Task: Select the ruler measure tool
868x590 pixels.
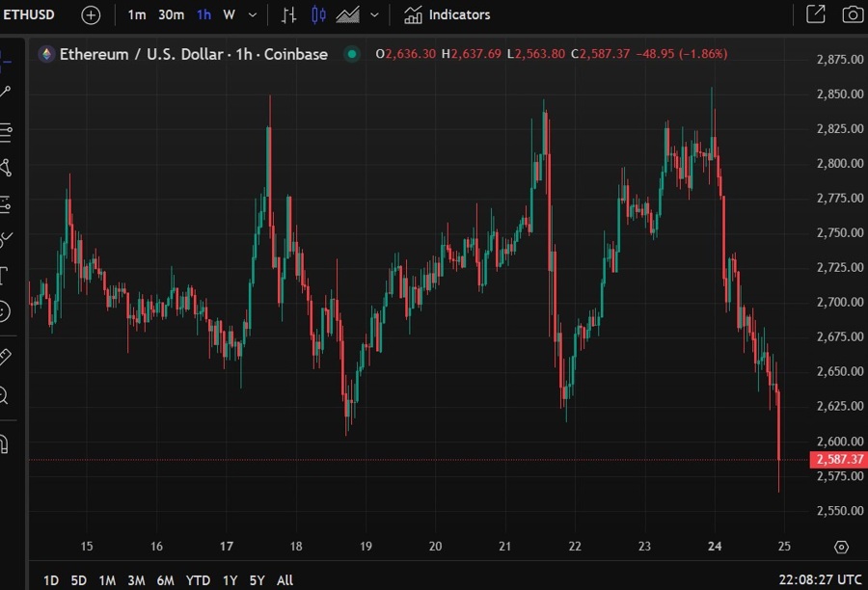Action: click(5, 357)
